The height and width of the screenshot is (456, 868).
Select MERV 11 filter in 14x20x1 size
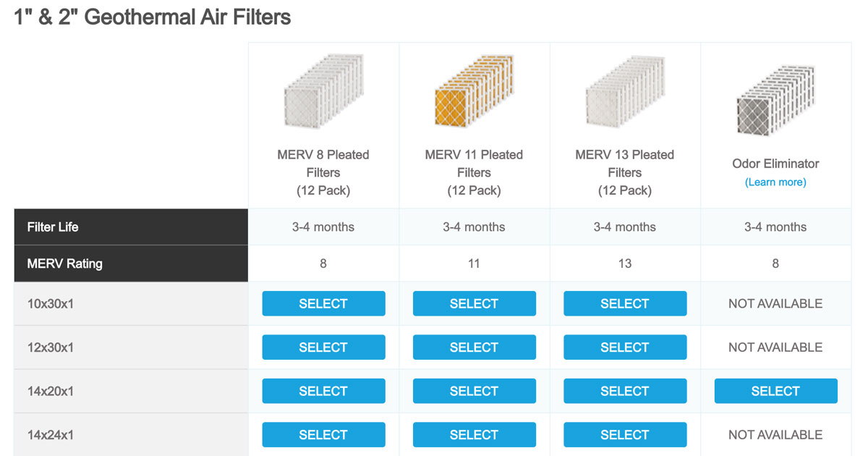pos(474,391)
